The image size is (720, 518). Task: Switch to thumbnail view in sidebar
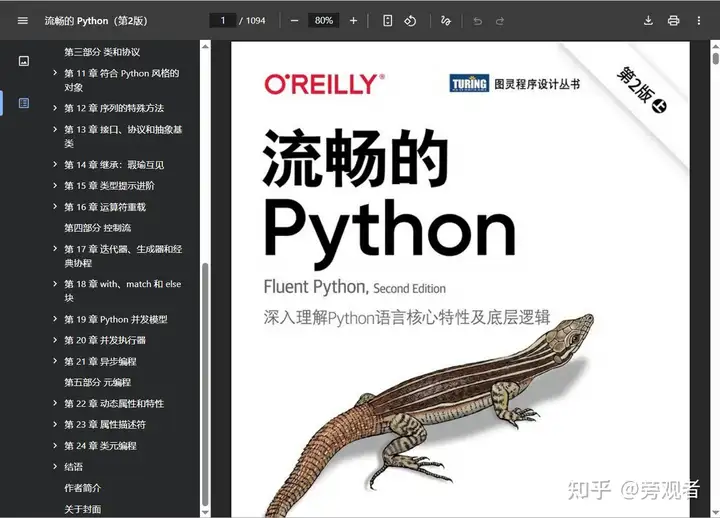point(23,61)
